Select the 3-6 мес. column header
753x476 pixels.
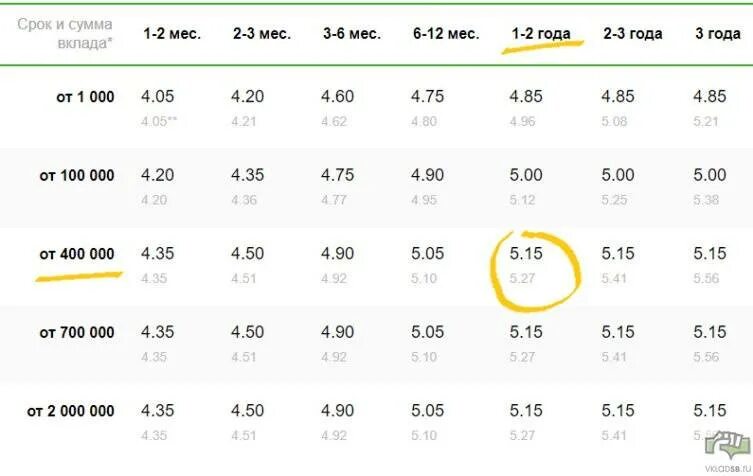352,34
